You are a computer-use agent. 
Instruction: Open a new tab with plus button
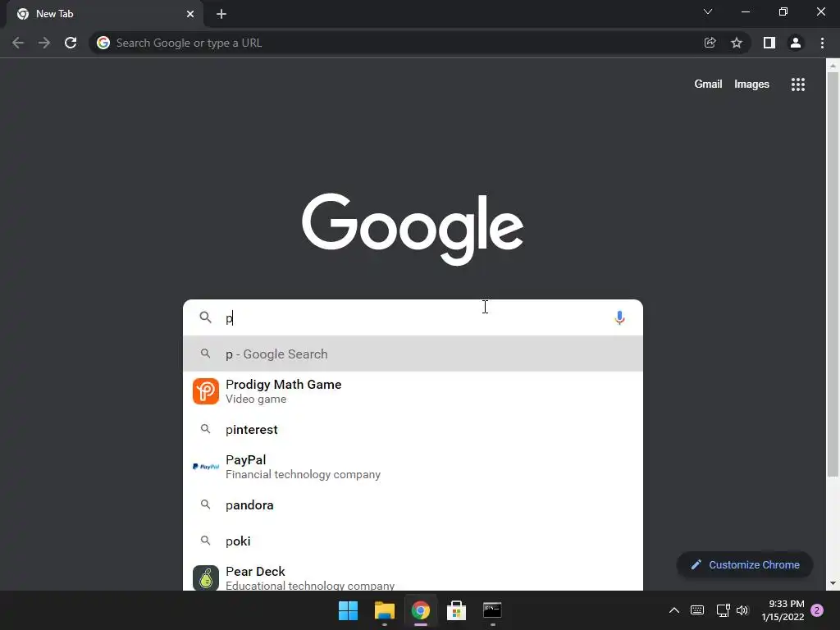[x=221, y=14]
